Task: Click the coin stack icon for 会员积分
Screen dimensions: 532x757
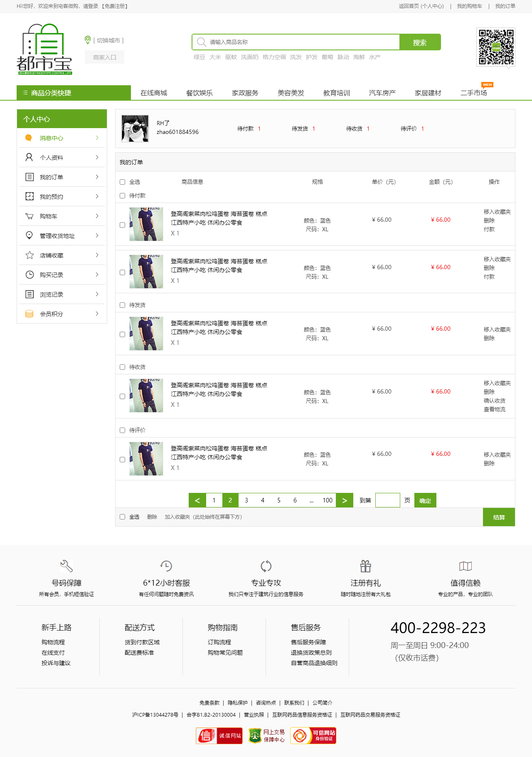Action: 29,314
